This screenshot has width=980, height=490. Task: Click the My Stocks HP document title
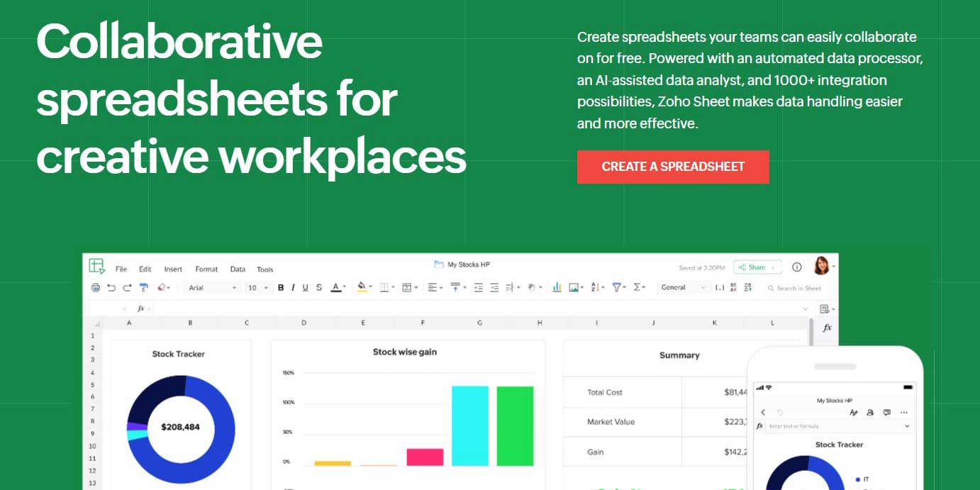pos(468,265)
